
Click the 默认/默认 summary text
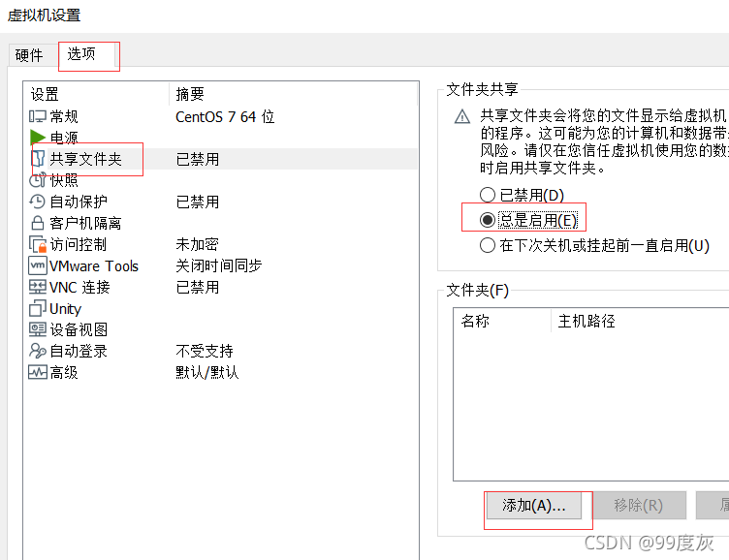pyautogui.click(x=207, y=372)
